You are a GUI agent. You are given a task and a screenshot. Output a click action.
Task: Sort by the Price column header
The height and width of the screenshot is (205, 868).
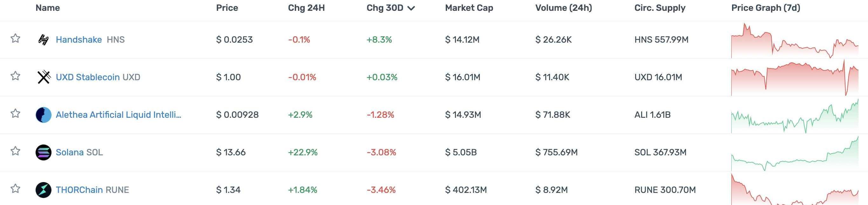click(x=227, y=8)
